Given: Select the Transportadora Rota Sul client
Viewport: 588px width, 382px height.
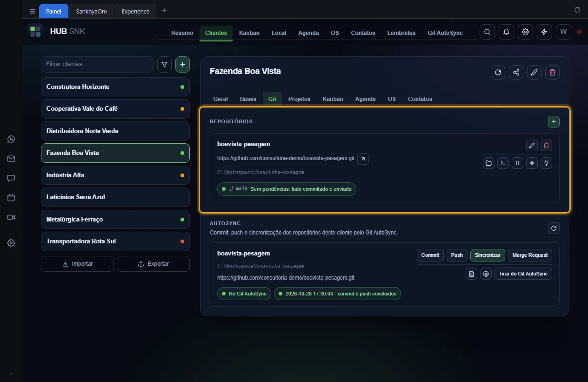Looking at the screenshot, I should pos(115,241).
